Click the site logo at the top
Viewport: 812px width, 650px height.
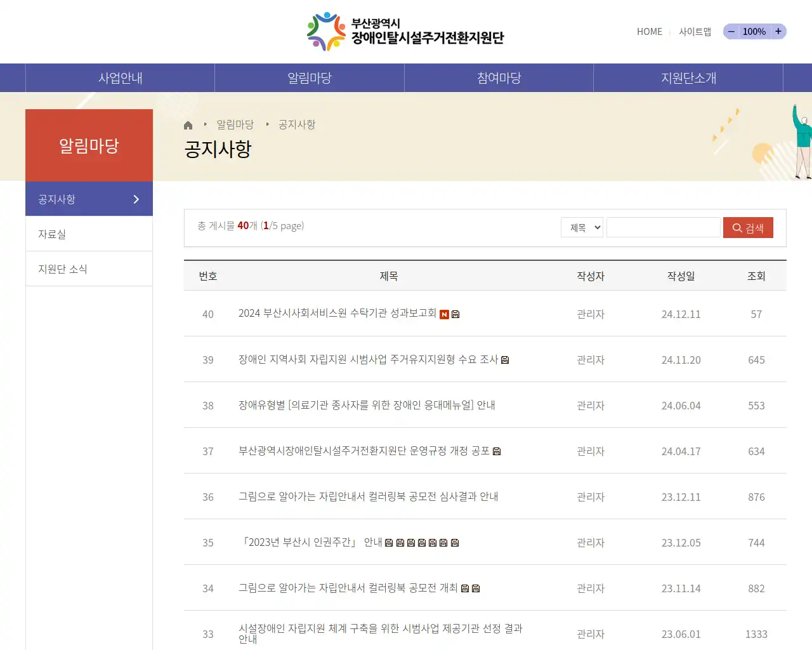pyautogui.click(x=405, y=32)
